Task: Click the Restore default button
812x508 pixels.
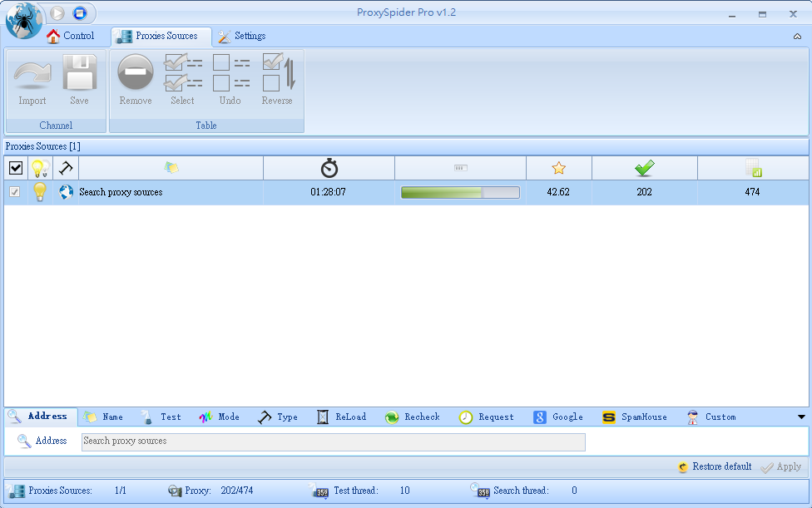Action: (x=715, y=466)
